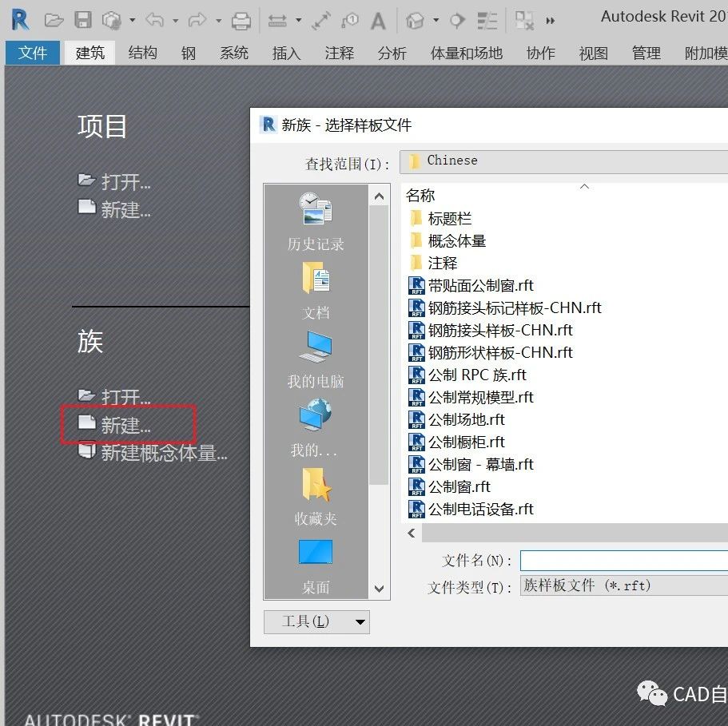The image size is (728, 726).
Task: Switch to the 建筑 ribbon tab
Action: [90, 53]
